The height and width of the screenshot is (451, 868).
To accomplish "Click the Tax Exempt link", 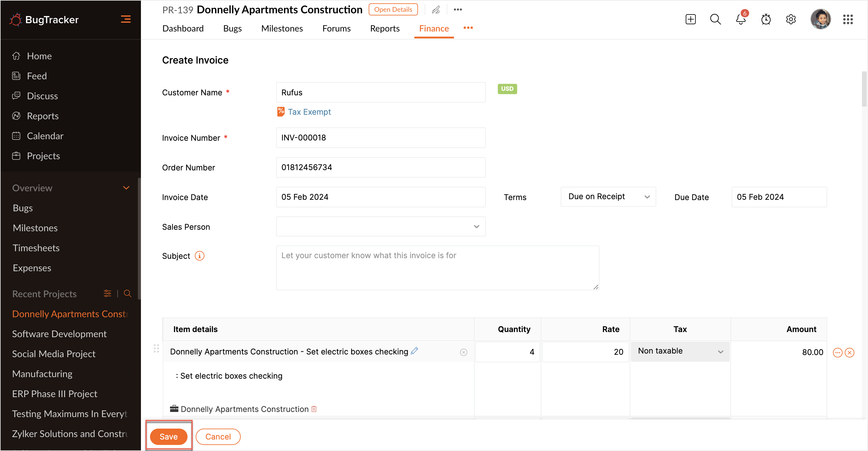I will click(x=309, y=112).
